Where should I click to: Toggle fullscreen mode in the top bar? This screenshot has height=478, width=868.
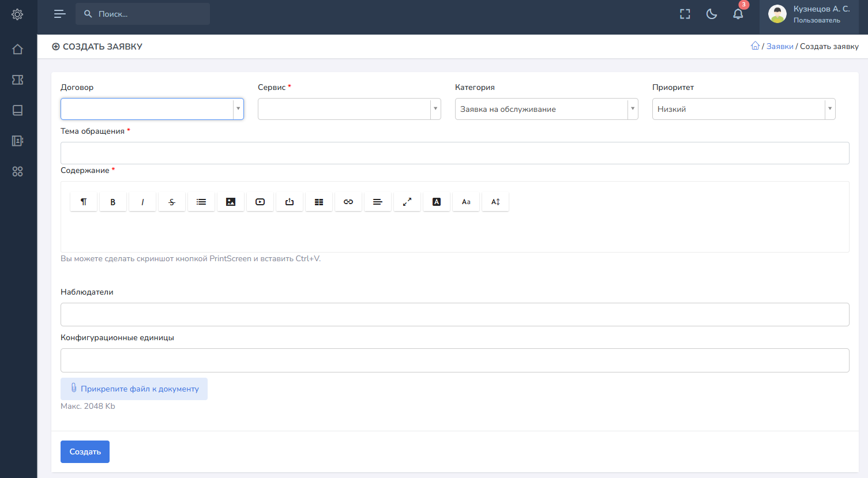(685, 14)
